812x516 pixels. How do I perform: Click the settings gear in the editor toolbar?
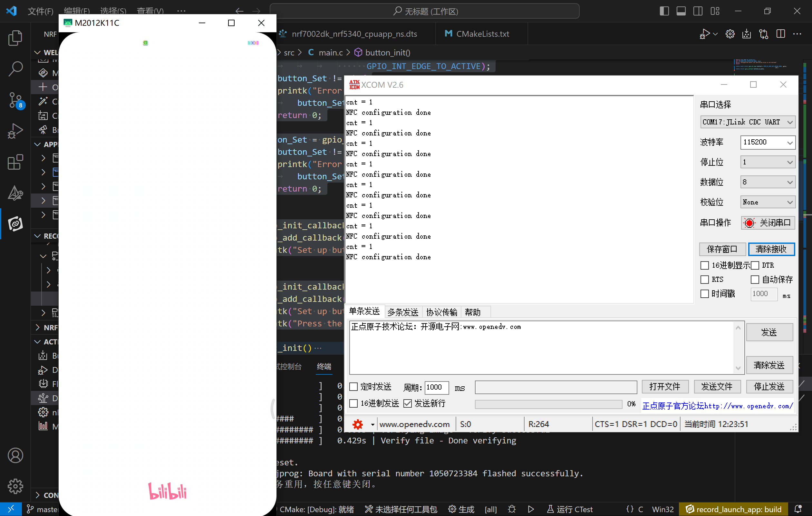[x=730, y=34]
